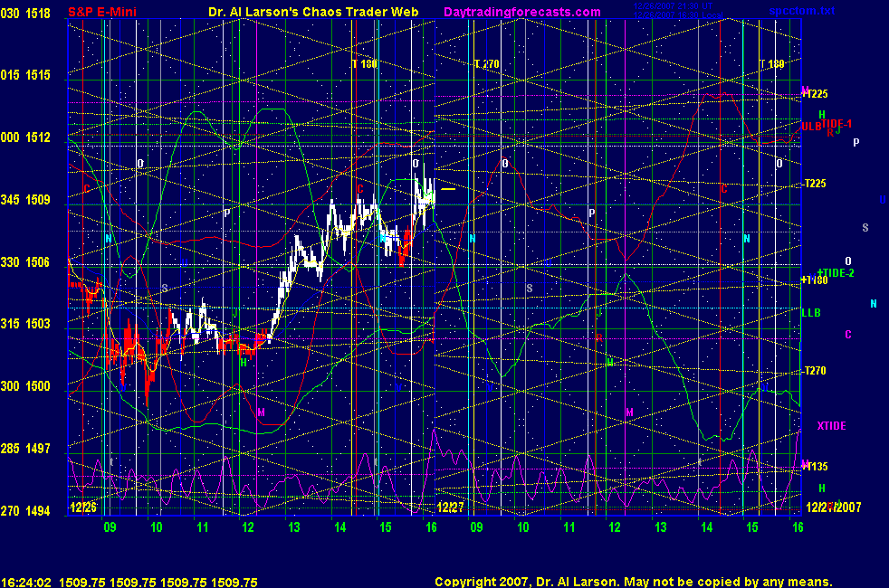Click the cyan 'N' planet letter in right margin
The height and width of the screenshot is (588, 889).
(x=874, y=304)
